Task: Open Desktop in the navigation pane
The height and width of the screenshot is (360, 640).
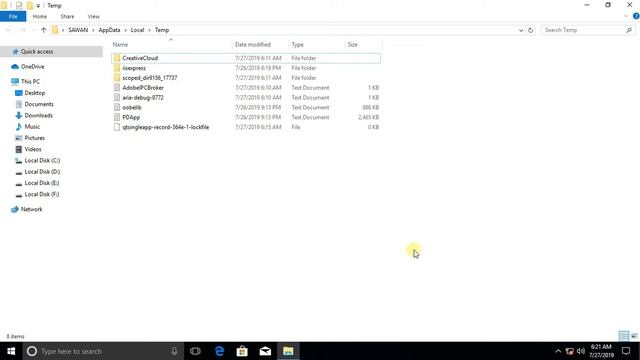Action: tap(35, 93)
